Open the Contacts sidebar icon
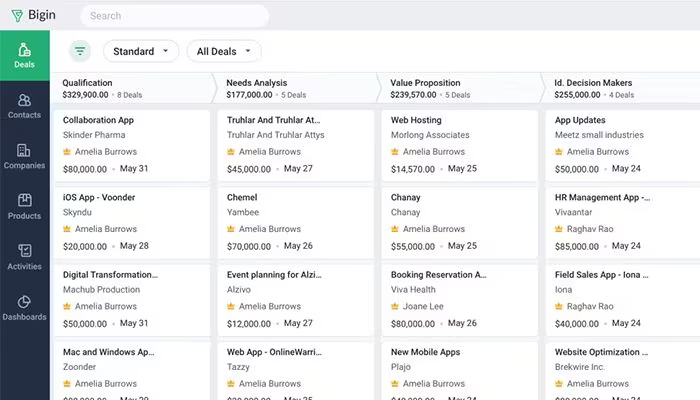Image resolution: width=700 pixels, height=400 pixels. click(25, 100)
